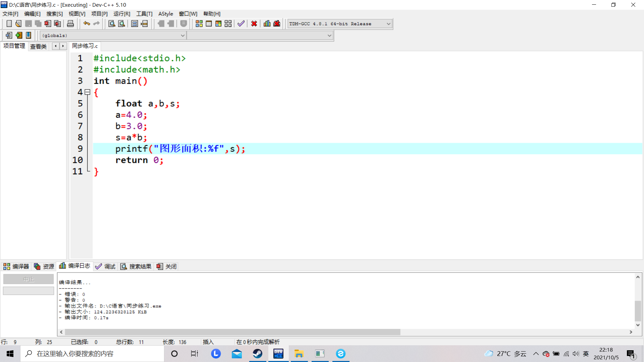Toggle bookmark using blue bookmark icon
Viewport: 644px width, 362px height.
(29, 35)
